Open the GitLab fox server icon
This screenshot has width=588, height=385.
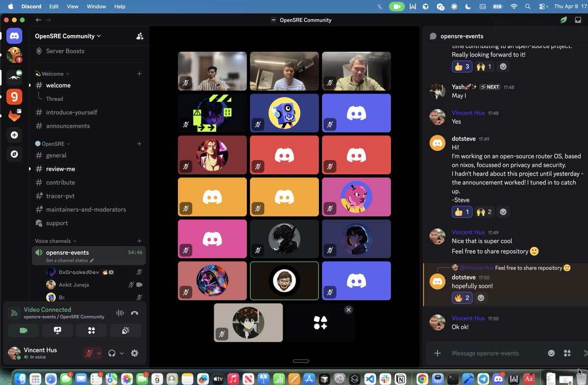tap(14, 116)
